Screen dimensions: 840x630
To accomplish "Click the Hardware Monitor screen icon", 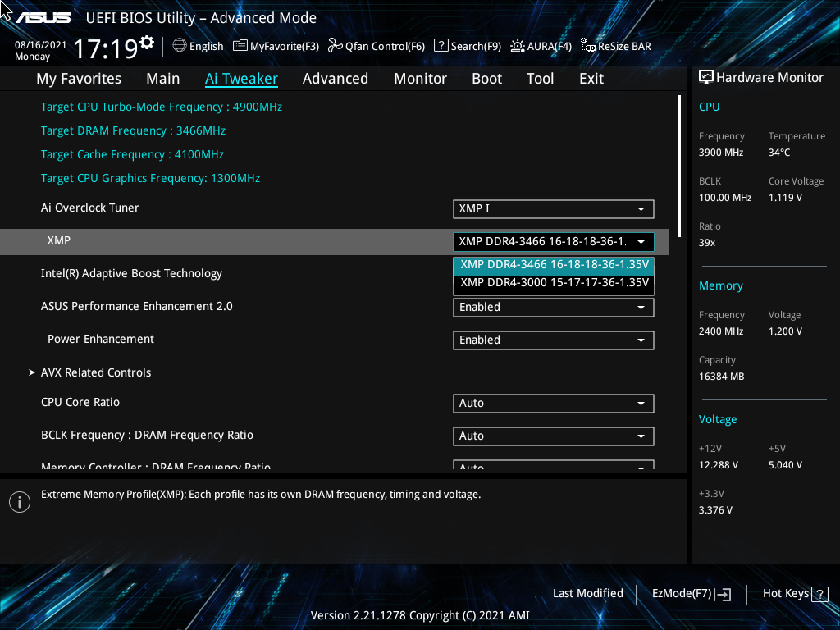I will click(x=706, y=78).
